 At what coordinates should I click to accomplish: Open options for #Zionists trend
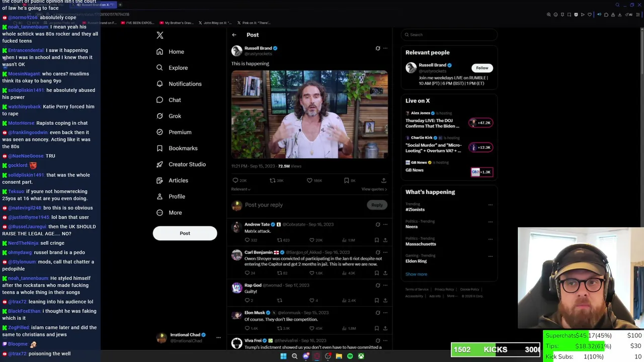click(491, 205)
